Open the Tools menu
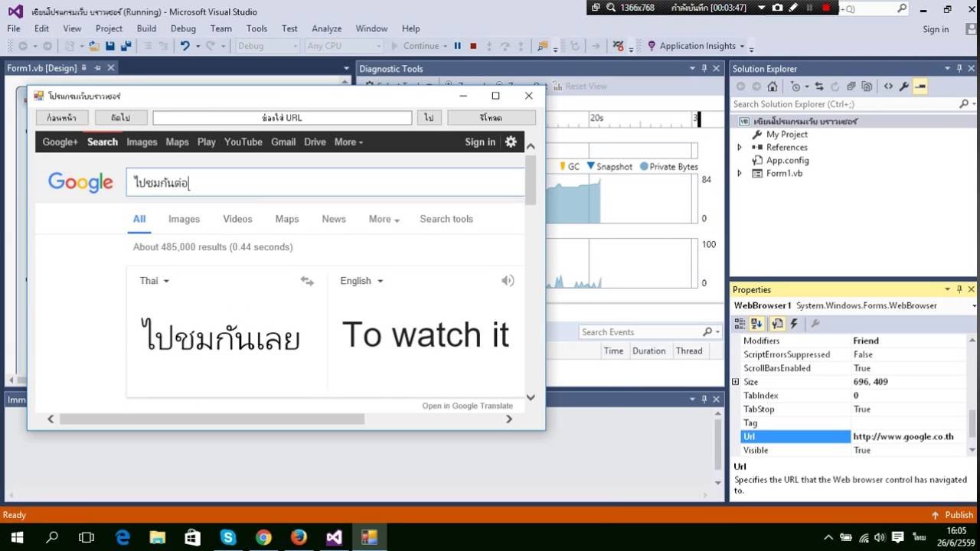Image resolution: width=980 pixels, height=551 pixels. [x=257, y=28]
